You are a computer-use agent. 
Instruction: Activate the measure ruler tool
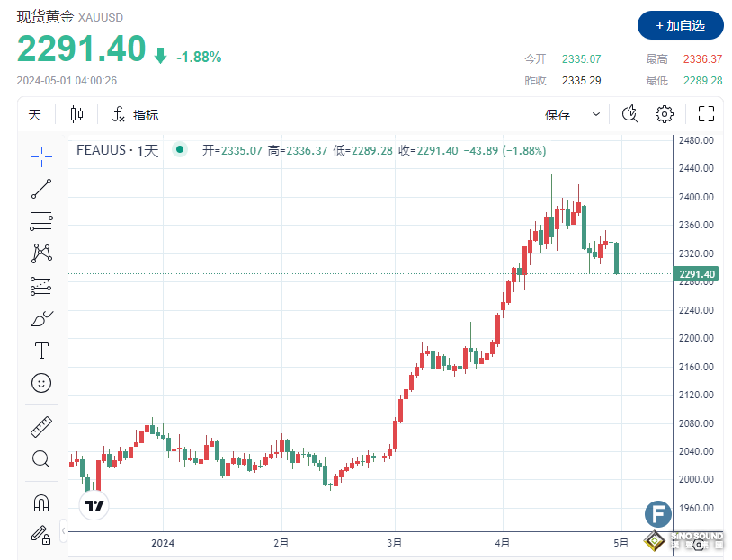[41, 426]
